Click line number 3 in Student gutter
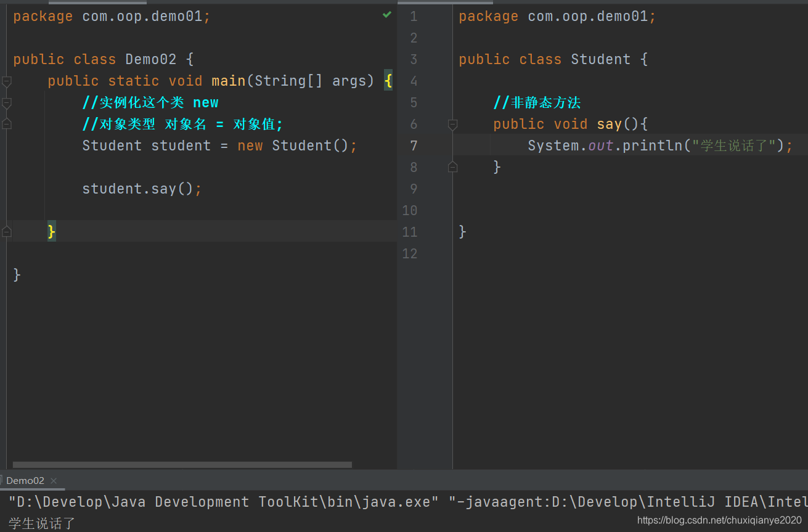This screenshot has width=808, height=532. point(414,59)
